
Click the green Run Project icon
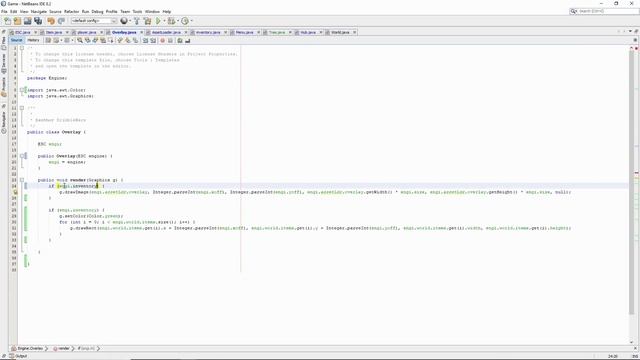coord(158,21)
